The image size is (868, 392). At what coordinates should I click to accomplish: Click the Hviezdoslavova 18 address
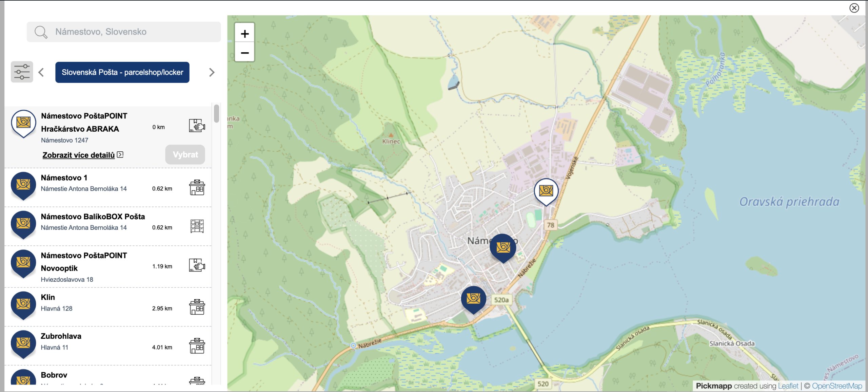point(67,280)
